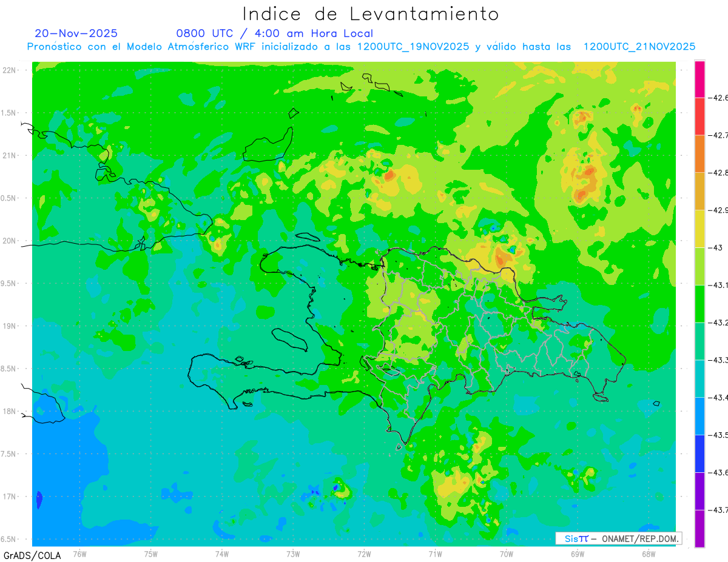Viewport: 728px width, 562px height.
Task: Click the '-43.1' colorbar value
Action: [718, 285]
